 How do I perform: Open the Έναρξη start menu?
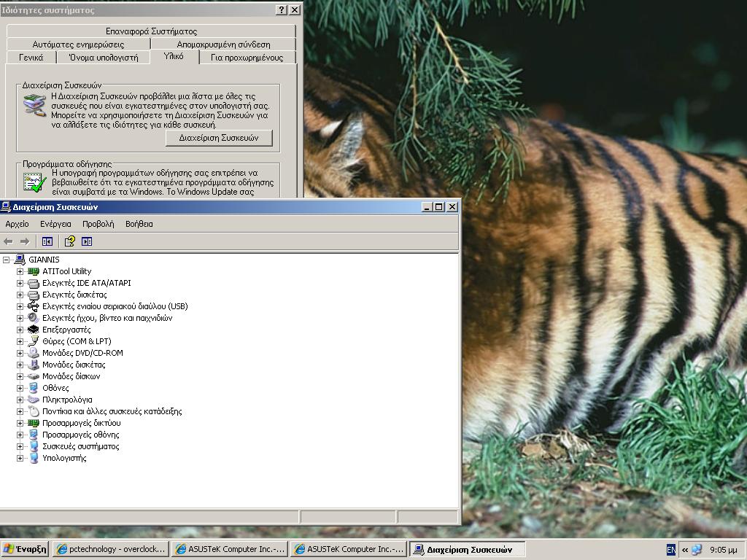pos(25,549)
